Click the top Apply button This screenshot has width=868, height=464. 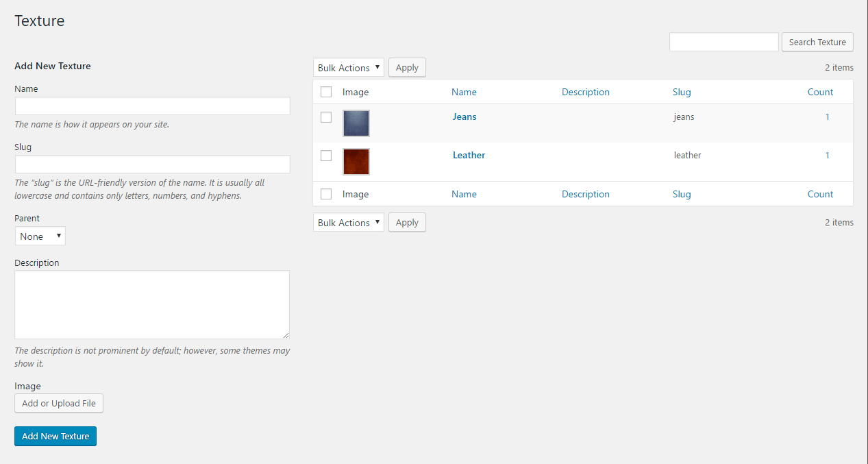point(407,68)
